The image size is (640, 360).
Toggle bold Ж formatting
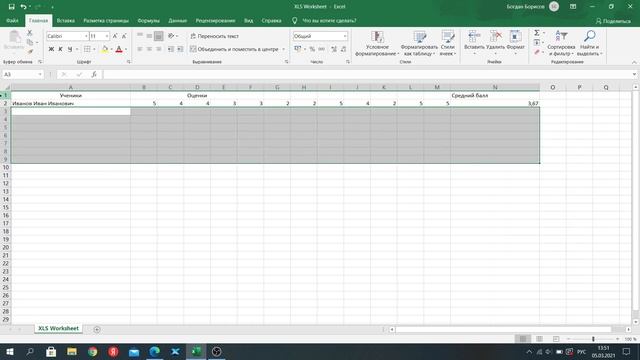[51, 49]
